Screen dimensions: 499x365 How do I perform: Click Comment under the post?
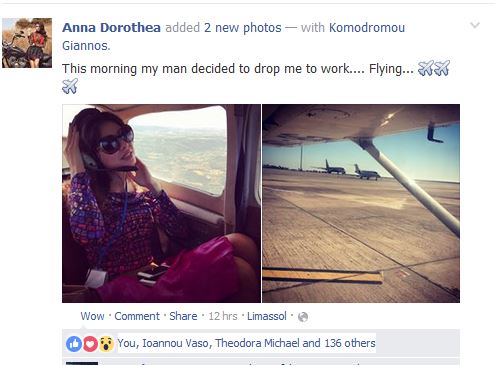tap(137, 316)
